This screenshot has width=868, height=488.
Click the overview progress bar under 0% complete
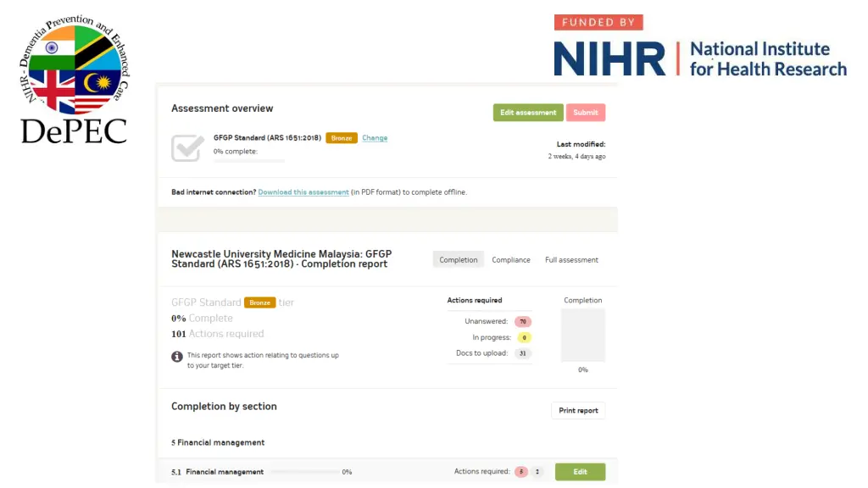(x=249, y=161)
